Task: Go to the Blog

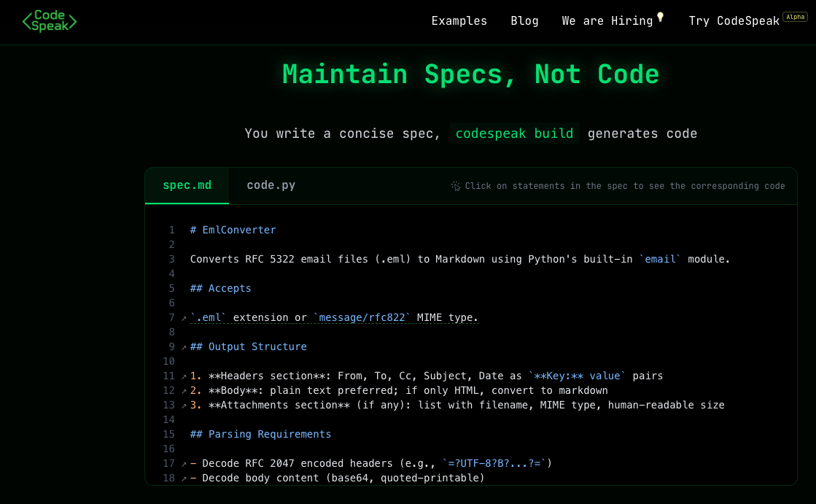Action: (x=524, y=21)
